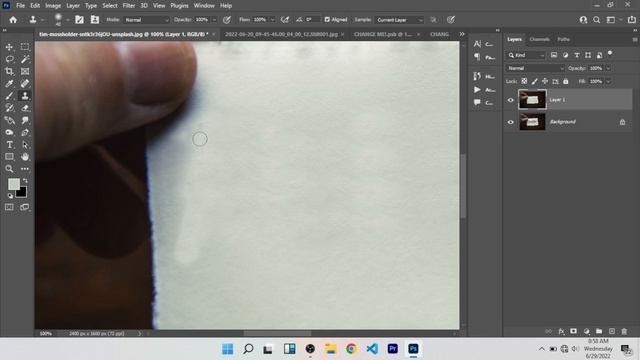The width and height of the screenshot is (640, 360).
Task: Go to the Home screen
Action: 13,20
